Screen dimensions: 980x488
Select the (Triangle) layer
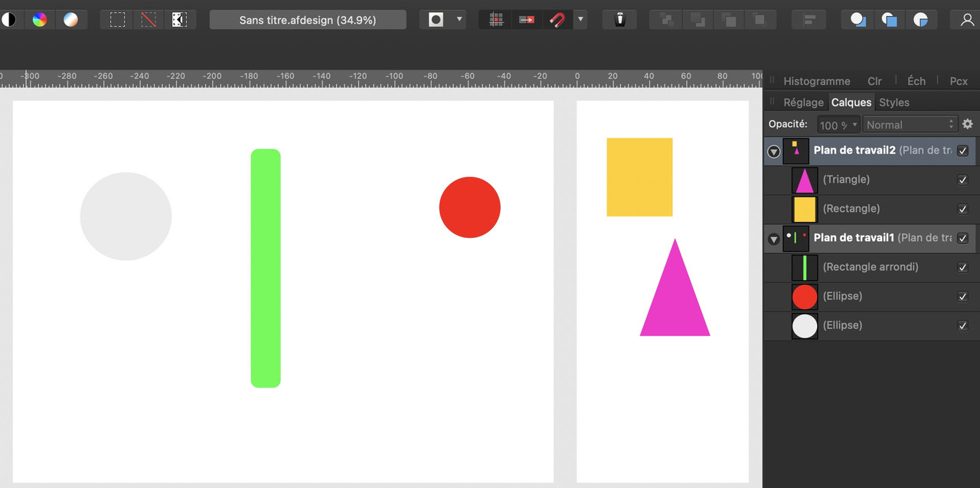(871, 180)
